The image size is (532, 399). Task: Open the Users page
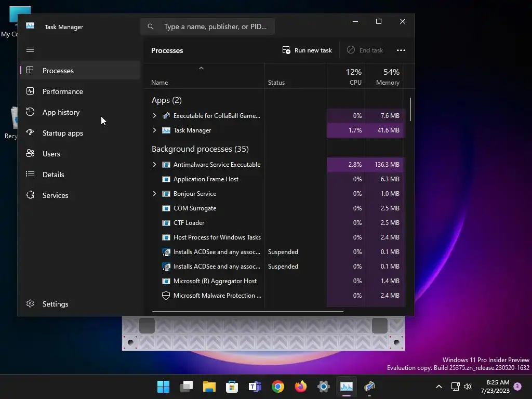tap(80, 154)
